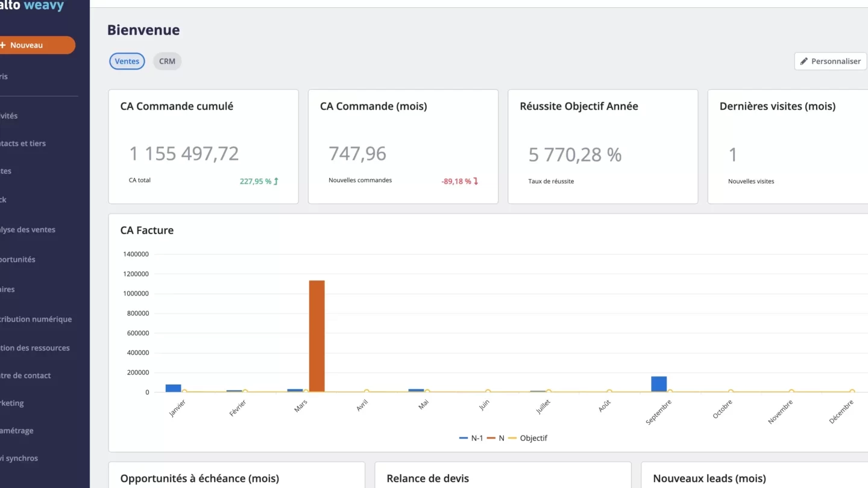Open suivi synchros sidebar entry
Screen dimensions: 868x488
point(19,458)
